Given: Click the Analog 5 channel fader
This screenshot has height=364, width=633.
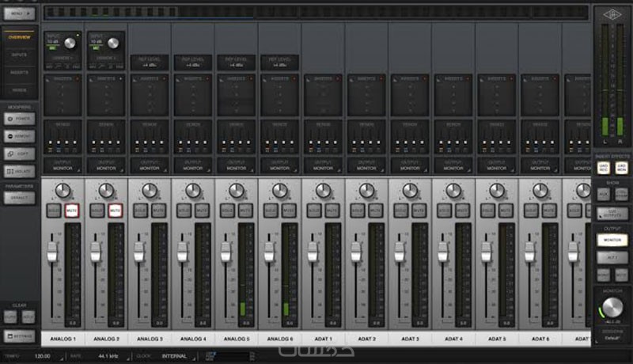Looking at the screenshot, I should (x=226, y=252).
